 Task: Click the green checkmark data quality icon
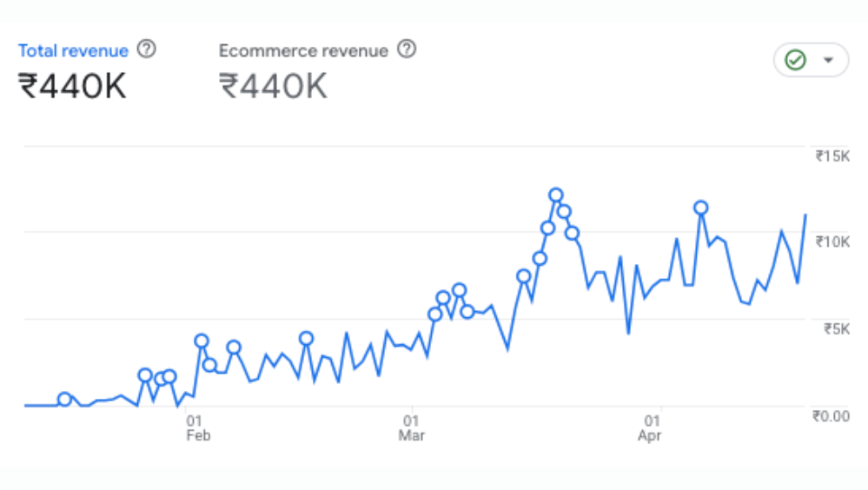(795, 60)
